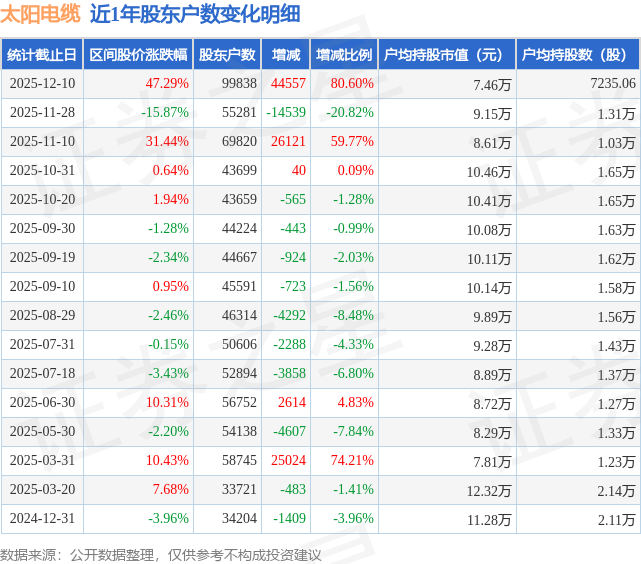Select the 2025-12-10 date row
641x564 pixels.
tap(42, 84)
